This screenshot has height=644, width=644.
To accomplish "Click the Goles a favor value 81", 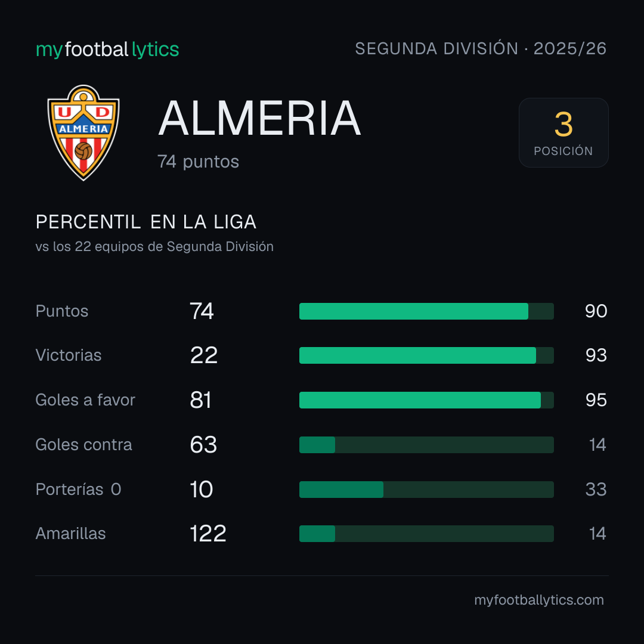I will 200,400.
